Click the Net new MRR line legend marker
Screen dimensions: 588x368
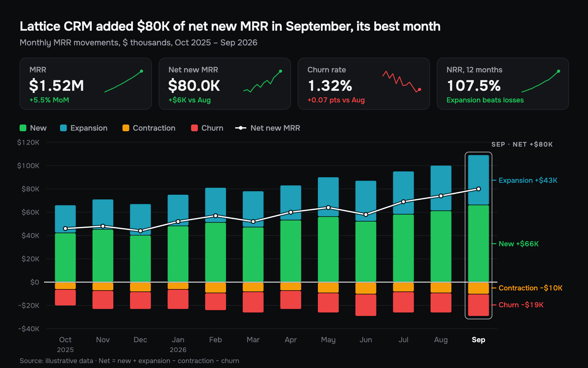coord(241,128)
